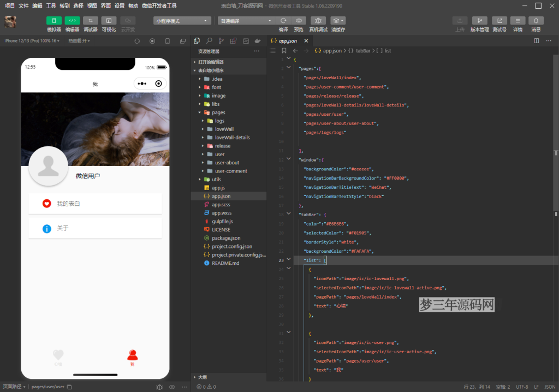The width and height of the screenshot is (559, 392).
Task: Click the split editor icon
Action: pos(536,40)
